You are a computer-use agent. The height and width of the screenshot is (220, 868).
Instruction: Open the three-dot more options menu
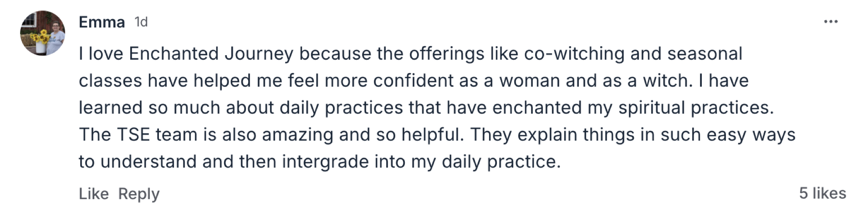click(x=831, y=21)
